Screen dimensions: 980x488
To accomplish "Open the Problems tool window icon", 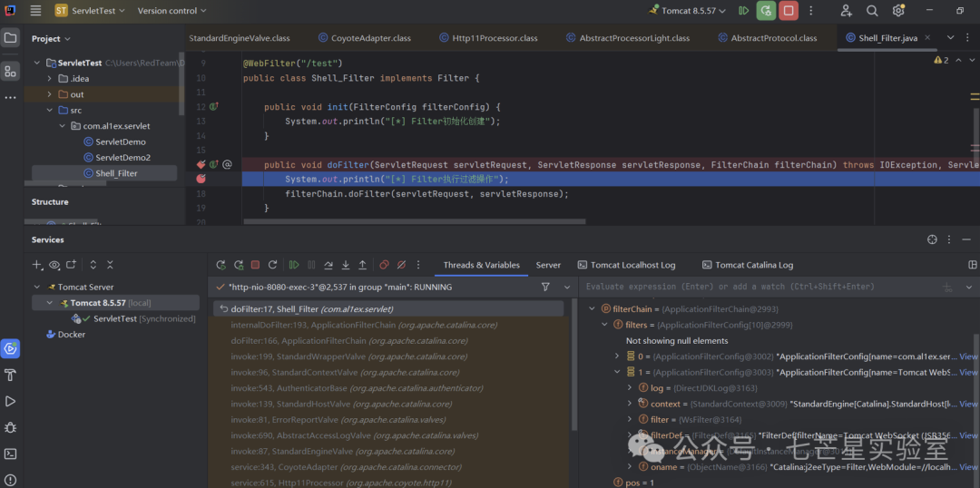I will point(10,480).
